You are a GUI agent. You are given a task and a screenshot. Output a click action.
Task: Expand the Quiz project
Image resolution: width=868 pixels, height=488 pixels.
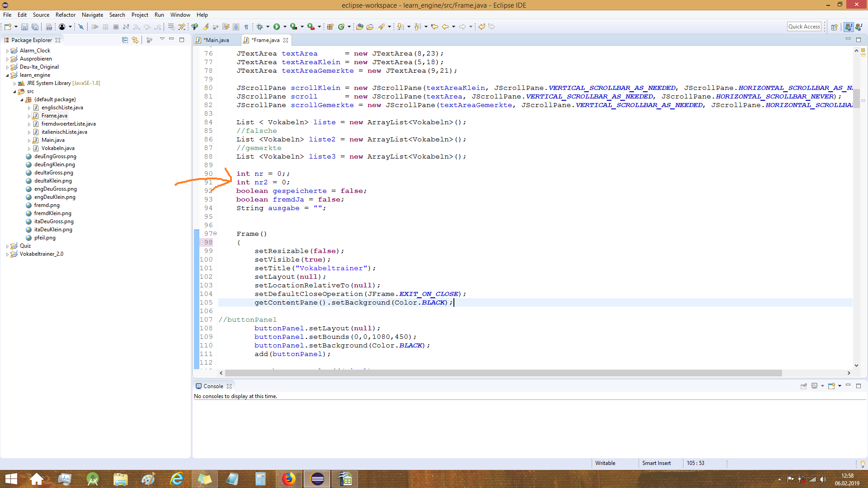coord(7,245)
